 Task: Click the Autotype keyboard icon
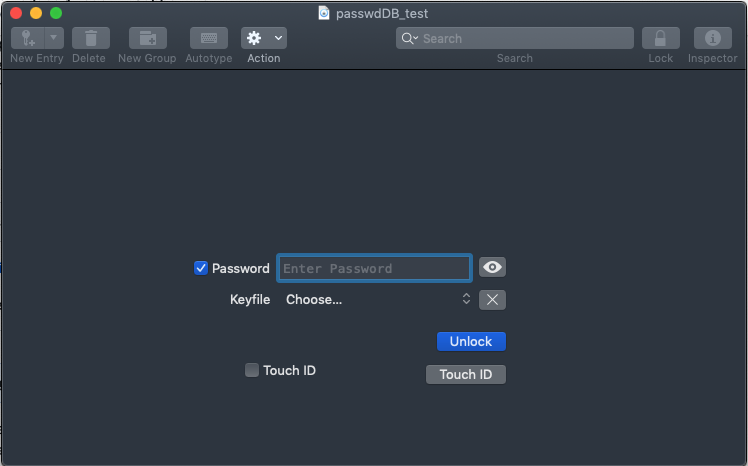pos(209,38)
